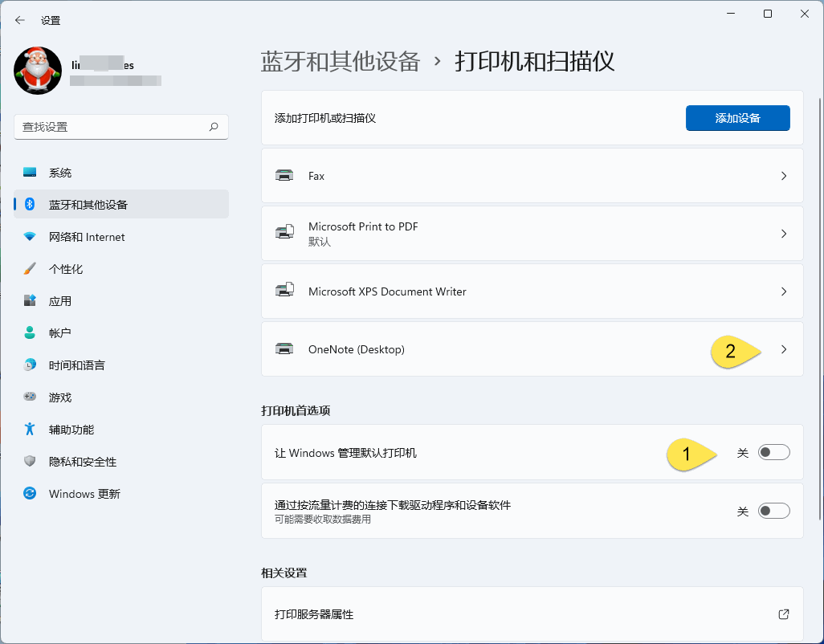Focus the 查找设置 search box
Screen dimensions: 824x644
point(121,127)
